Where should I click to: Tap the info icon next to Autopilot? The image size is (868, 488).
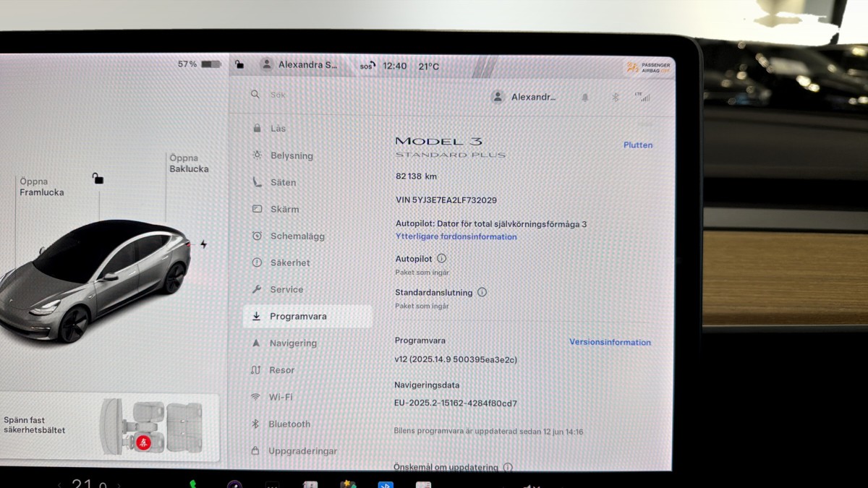(441, 258)
